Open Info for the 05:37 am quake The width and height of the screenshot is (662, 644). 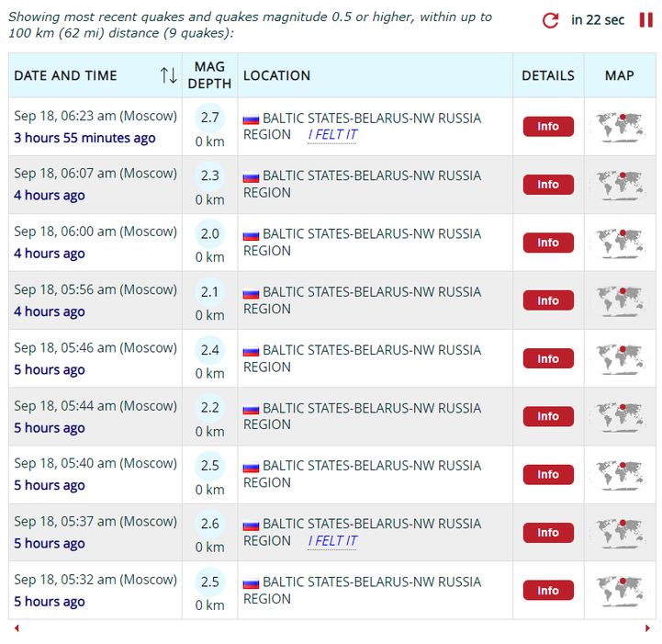click(548, 533)
